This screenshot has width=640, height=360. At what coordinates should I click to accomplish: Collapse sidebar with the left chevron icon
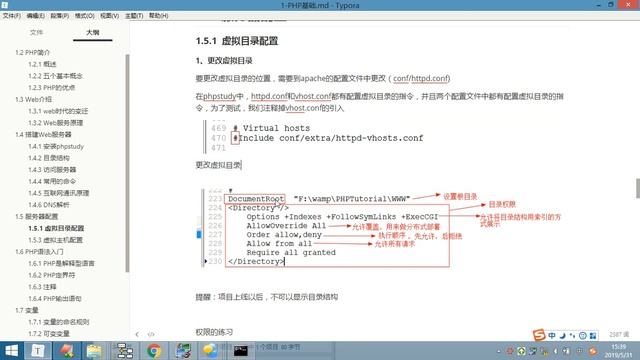[x=137, y=334]
